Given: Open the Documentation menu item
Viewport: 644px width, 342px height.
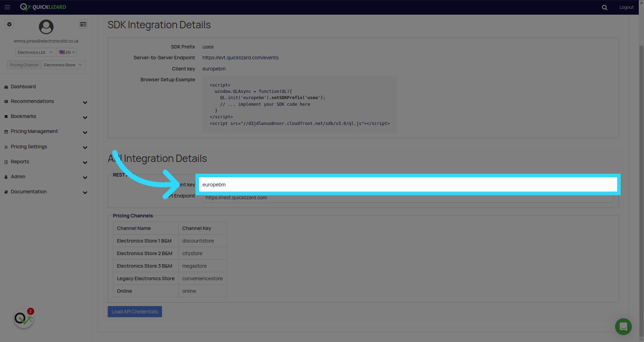Looking at the screenshot, I should pos(29,192).
